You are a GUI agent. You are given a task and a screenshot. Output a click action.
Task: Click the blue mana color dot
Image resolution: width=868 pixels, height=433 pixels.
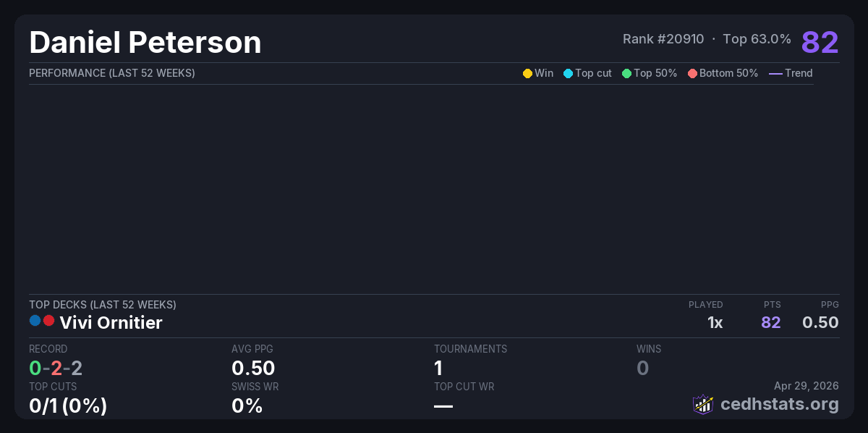[x=35, y=321]
